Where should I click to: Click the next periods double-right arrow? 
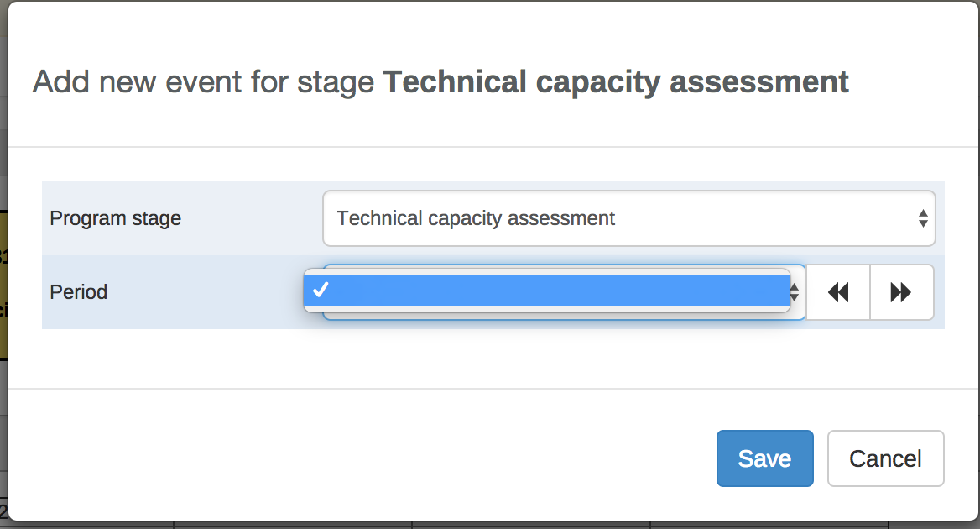pyautogui.click(x=901, y=292)
